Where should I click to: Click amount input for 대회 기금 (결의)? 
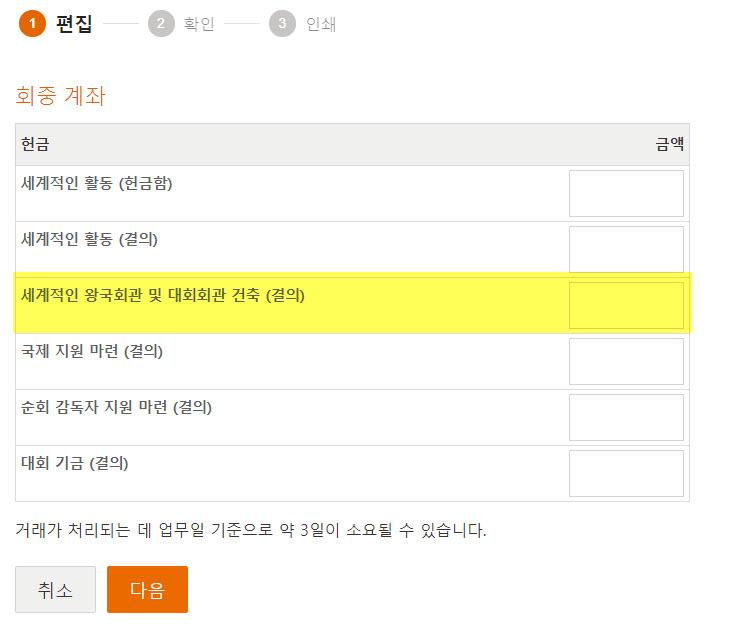tap(626, 473)
